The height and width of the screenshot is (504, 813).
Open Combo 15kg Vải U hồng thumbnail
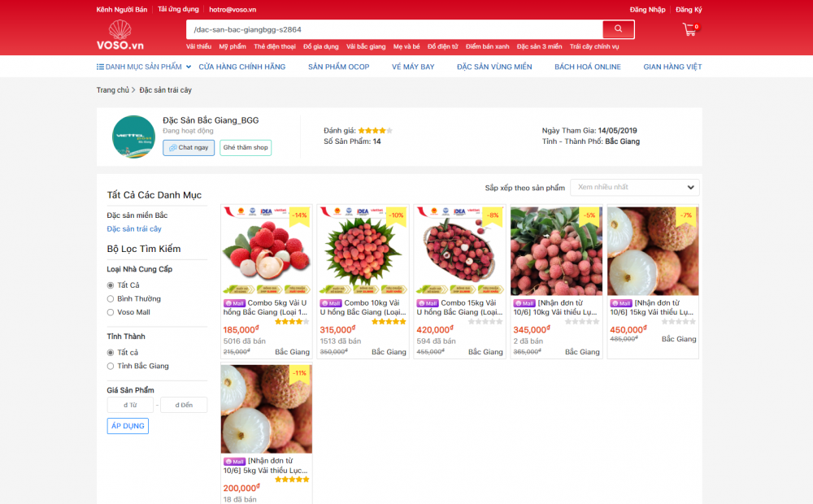[459, 251]
